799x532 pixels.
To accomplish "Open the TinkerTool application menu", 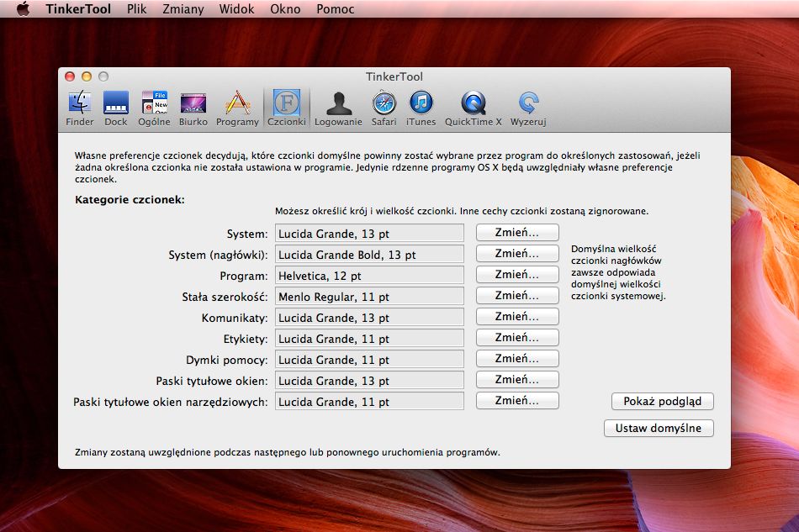I will click(x=78, y=8).
